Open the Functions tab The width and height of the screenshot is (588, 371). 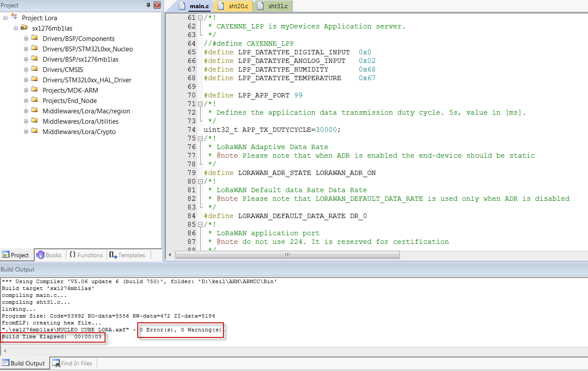click(x=86, y=255)
